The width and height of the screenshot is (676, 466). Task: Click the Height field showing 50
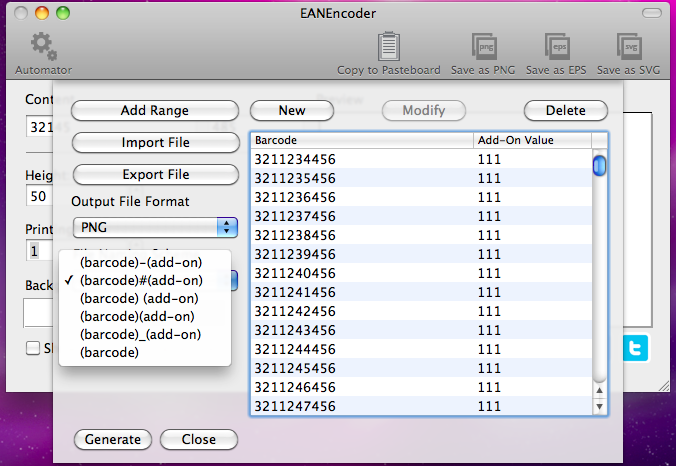39,196
